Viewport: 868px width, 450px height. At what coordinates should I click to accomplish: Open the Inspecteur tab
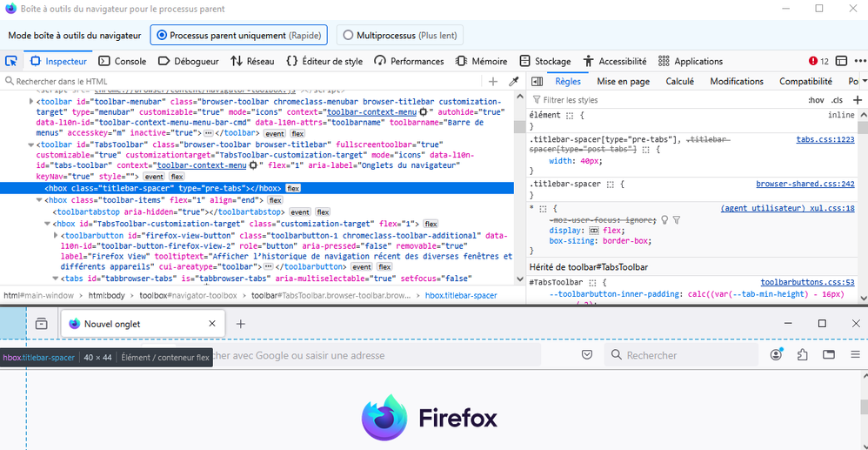[58, 61]
